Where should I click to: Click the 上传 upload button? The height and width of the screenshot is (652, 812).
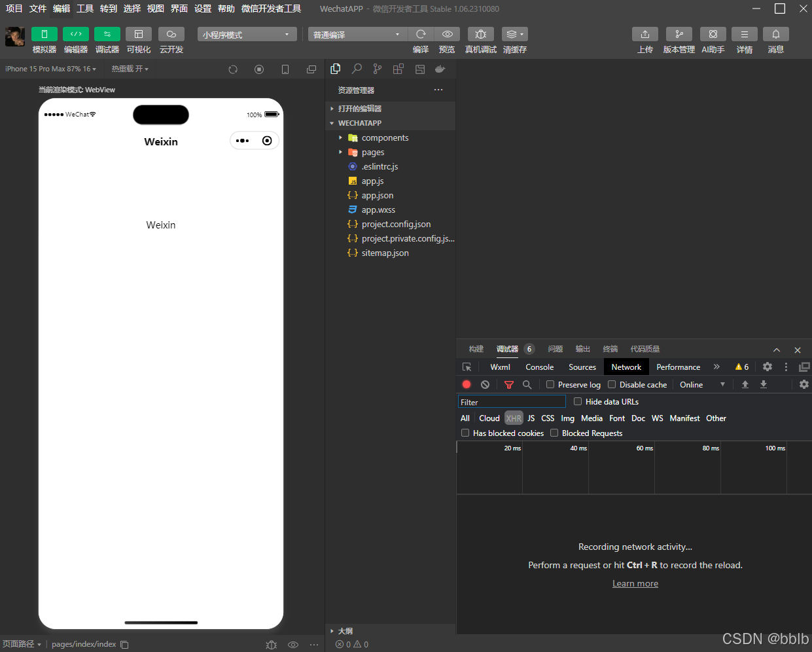(x=645, y=34)
